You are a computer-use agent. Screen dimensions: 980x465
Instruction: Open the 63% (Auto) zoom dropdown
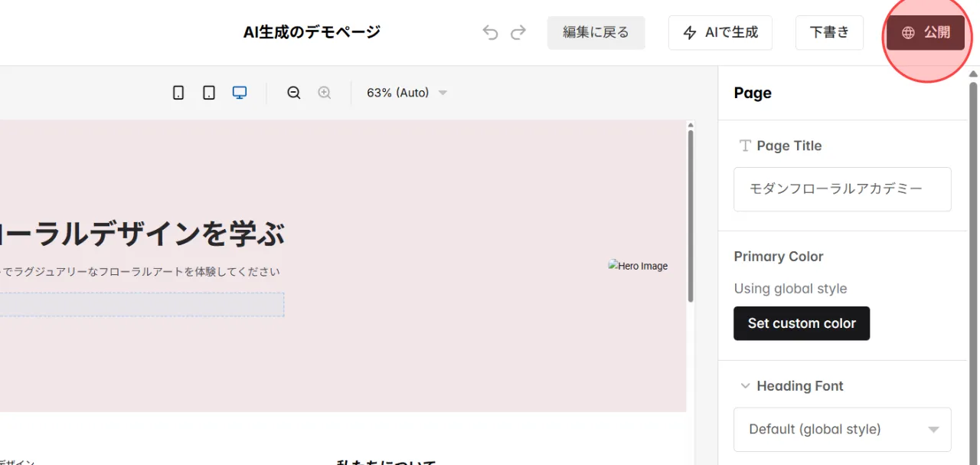[407, 93]
